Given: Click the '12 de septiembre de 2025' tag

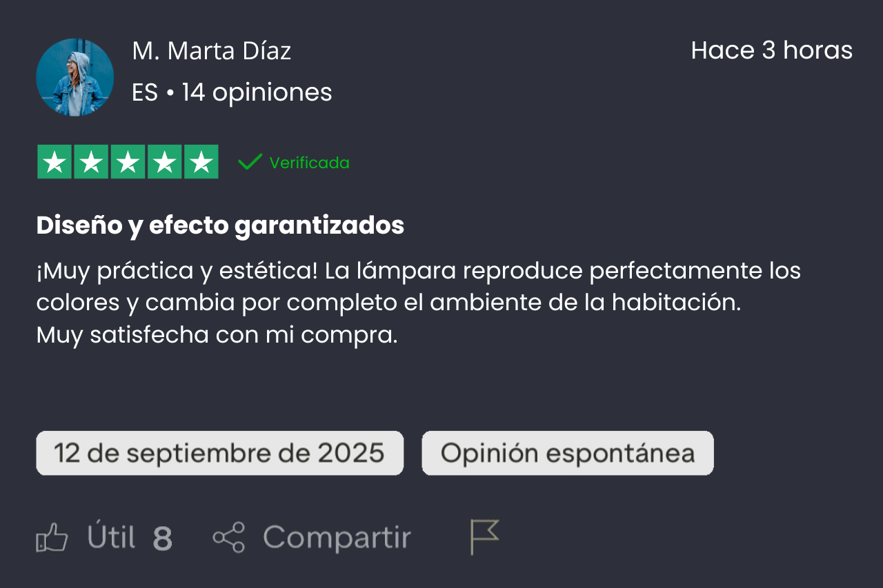Looking at the screenshot, I should pyautogui.click(x=219, y=453).
